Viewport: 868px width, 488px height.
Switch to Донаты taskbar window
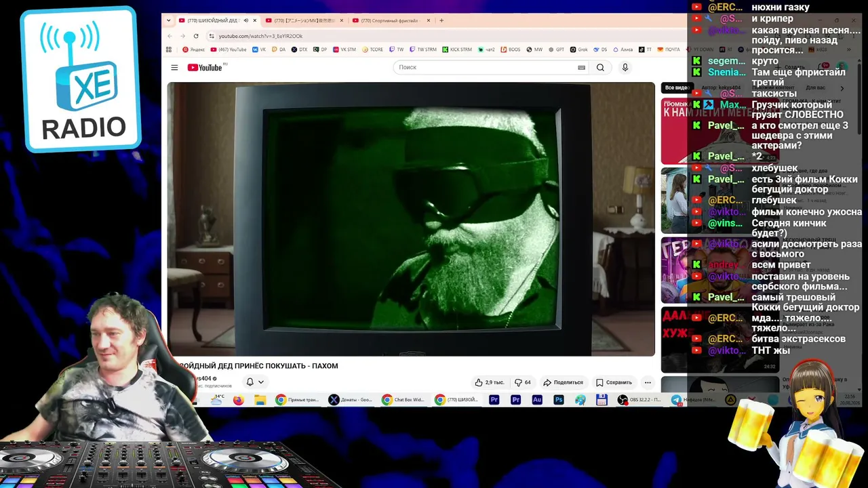pos(351,400)
